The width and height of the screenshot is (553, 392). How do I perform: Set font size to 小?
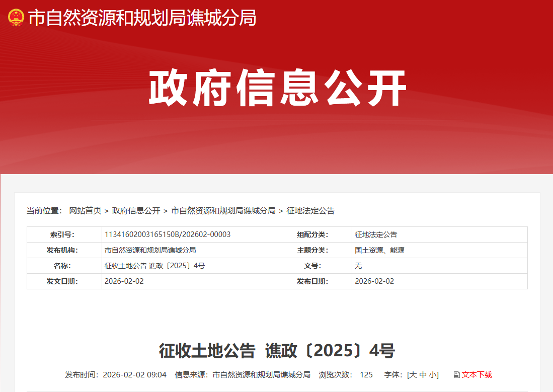tap(433, 375)
